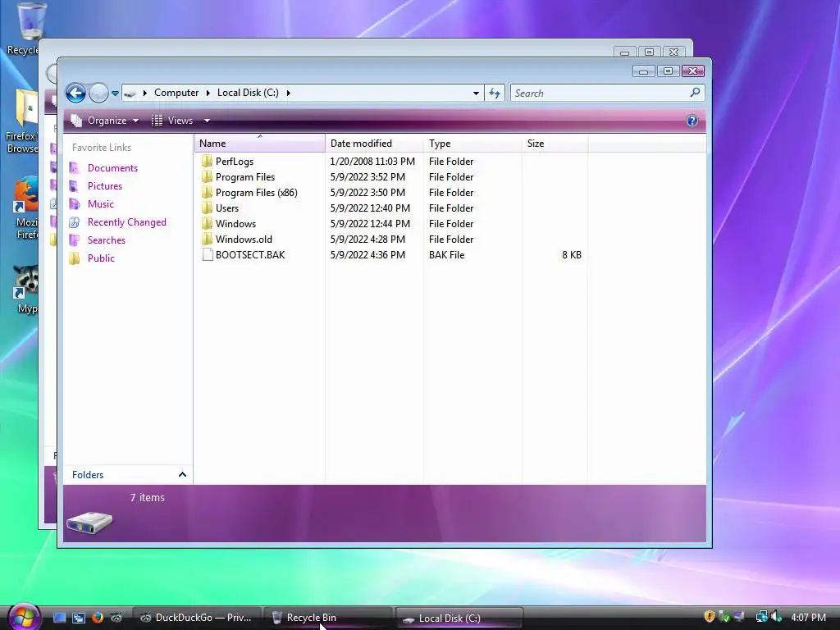This screenshot has width=840, height=630.
Task: Click Show Desktop in quick launch
Action: (x=59, y=618)
